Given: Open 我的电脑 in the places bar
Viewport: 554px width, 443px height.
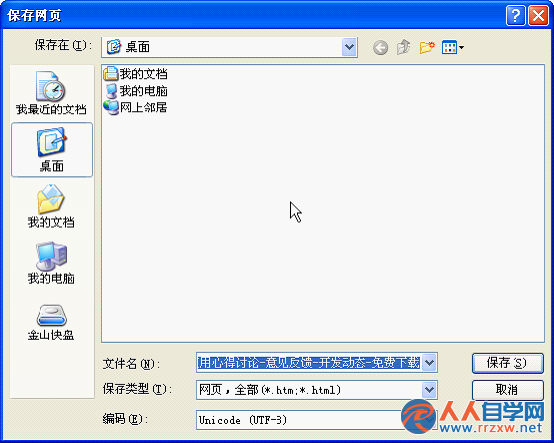Looking at the screenshot, I should 52,264.
